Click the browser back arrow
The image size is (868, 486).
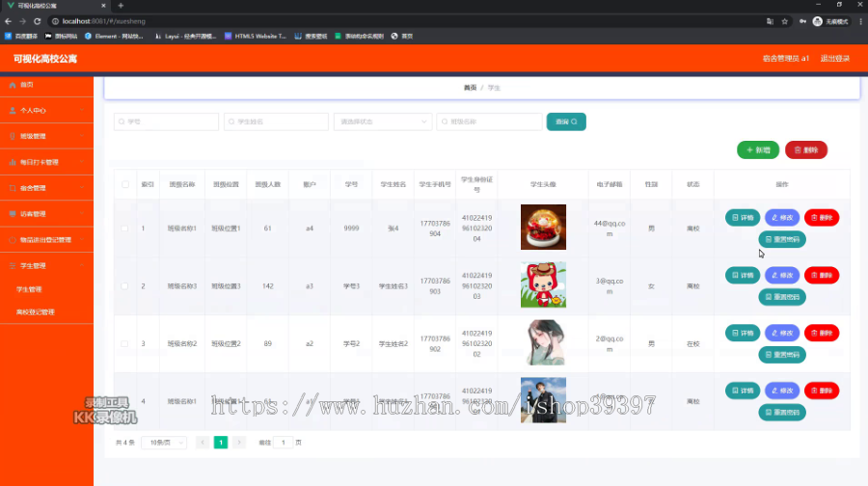(x=8, y=21)
